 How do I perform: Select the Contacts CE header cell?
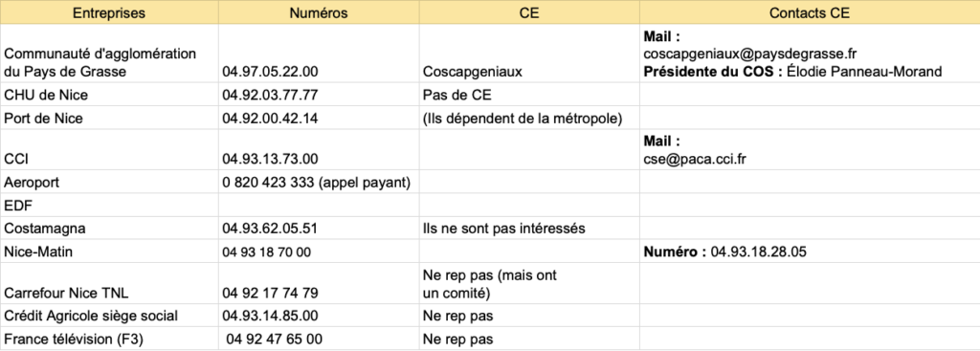click(x=810, y=12)
